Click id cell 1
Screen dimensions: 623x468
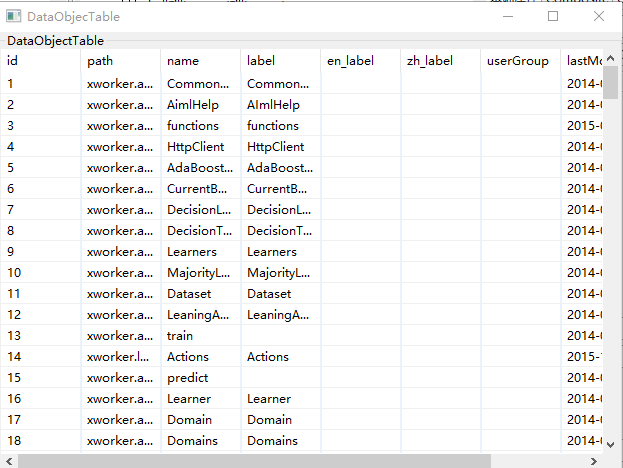(41, 84)
